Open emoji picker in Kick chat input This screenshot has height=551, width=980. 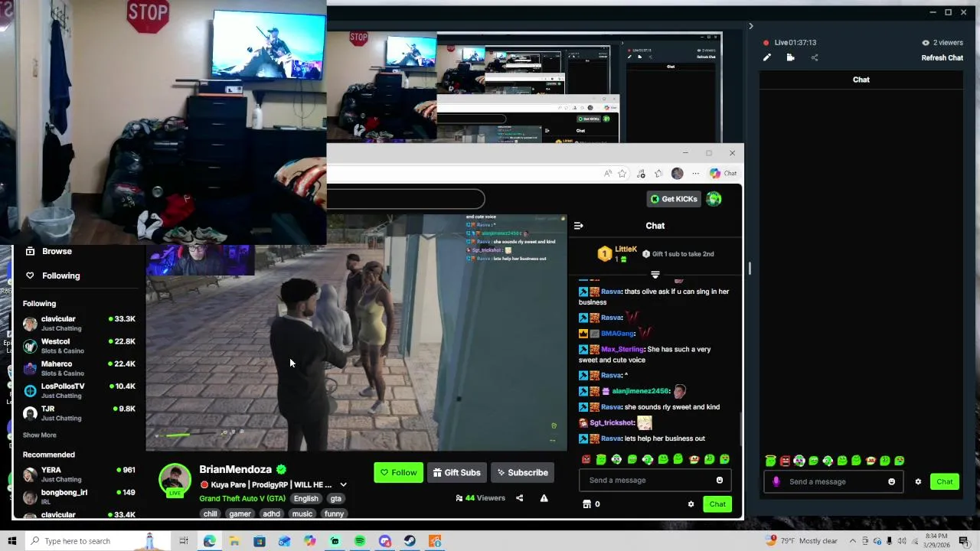719,480
